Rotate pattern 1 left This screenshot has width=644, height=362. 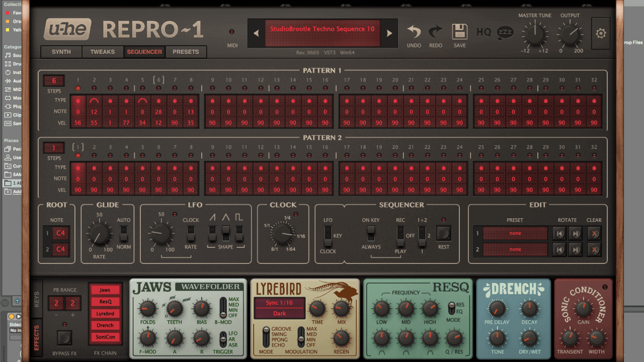559,233
